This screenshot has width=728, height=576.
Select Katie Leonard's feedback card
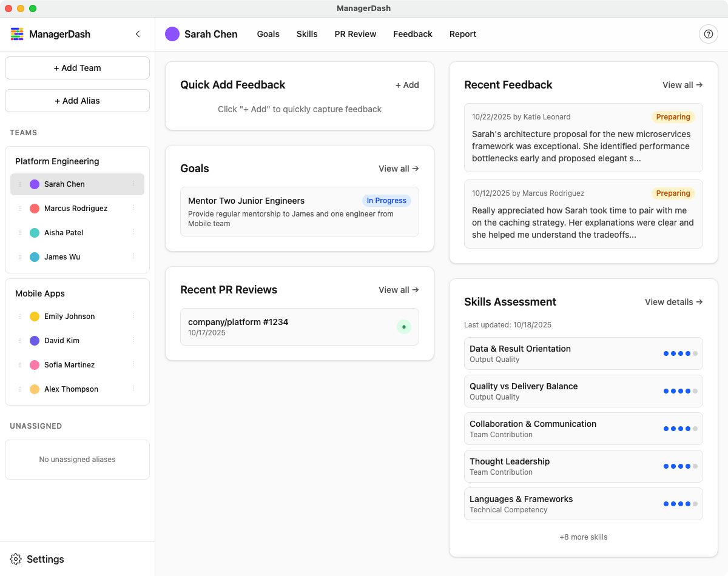click(583, 138)
